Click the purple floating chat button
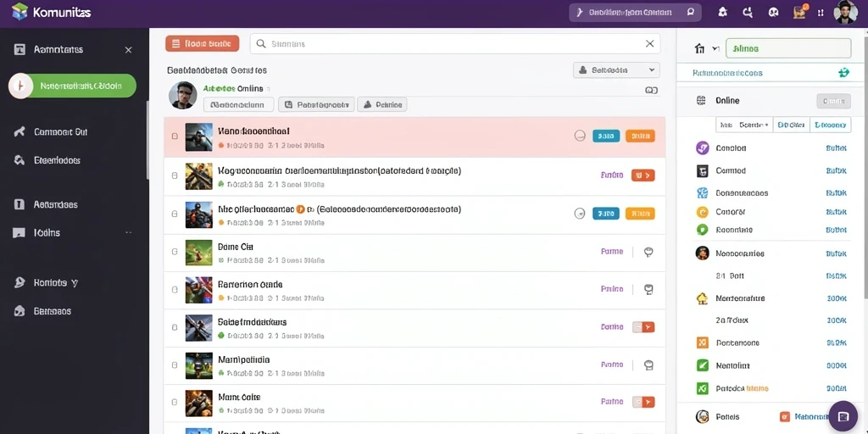This screenshot has width=868, height=434. (843, 416)
